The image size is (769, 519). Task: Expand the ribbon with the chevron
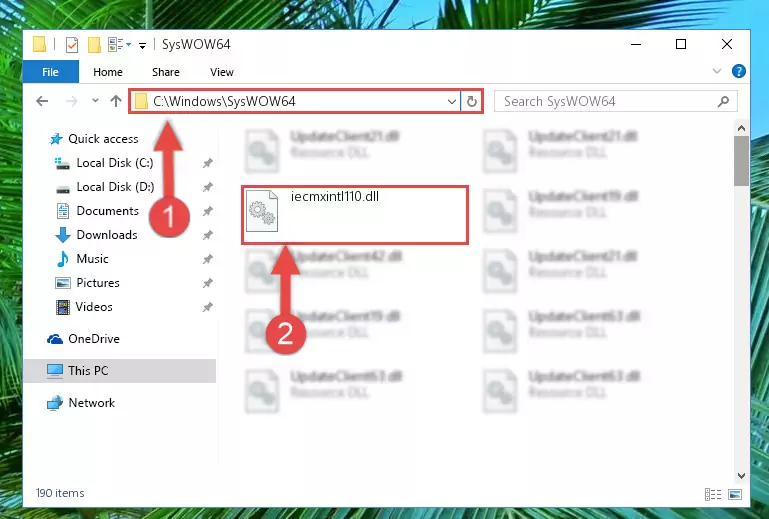pos(717,71)
